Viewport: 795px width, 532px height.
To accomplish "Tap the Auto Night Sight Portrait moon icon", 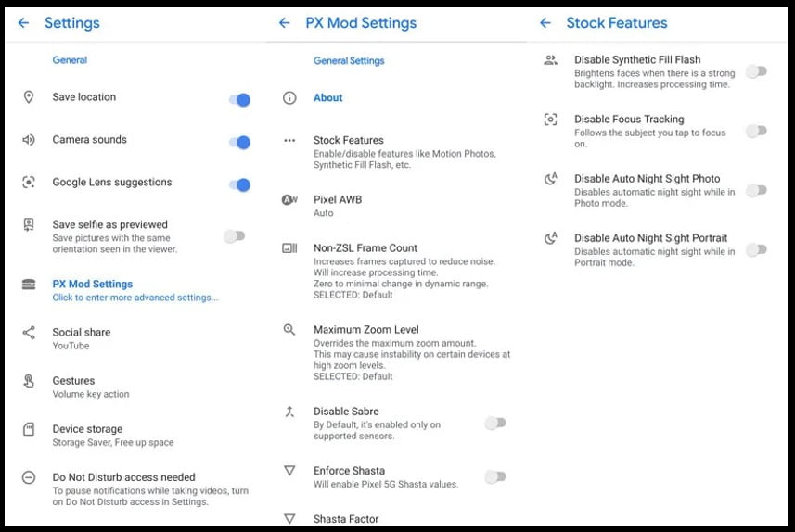I will tap(551, 237).
